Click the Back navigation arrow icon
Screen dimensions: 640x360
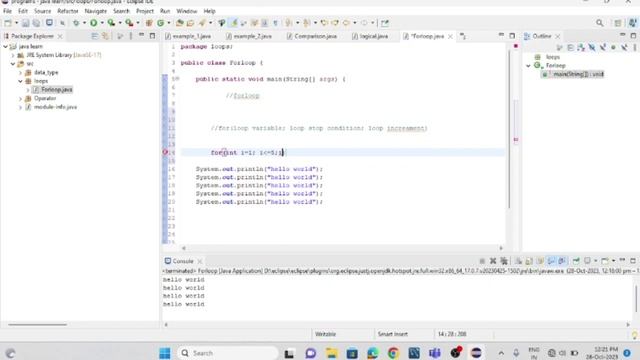[x=346, y=23]
